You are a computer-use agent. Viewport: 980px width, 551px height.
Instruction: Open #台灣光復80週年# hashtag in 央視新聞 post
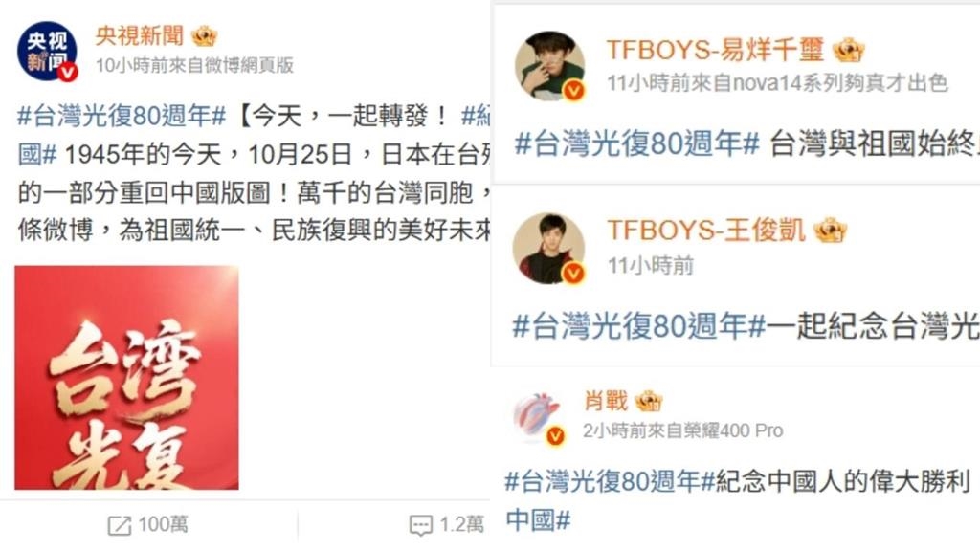tap(122, 116)
